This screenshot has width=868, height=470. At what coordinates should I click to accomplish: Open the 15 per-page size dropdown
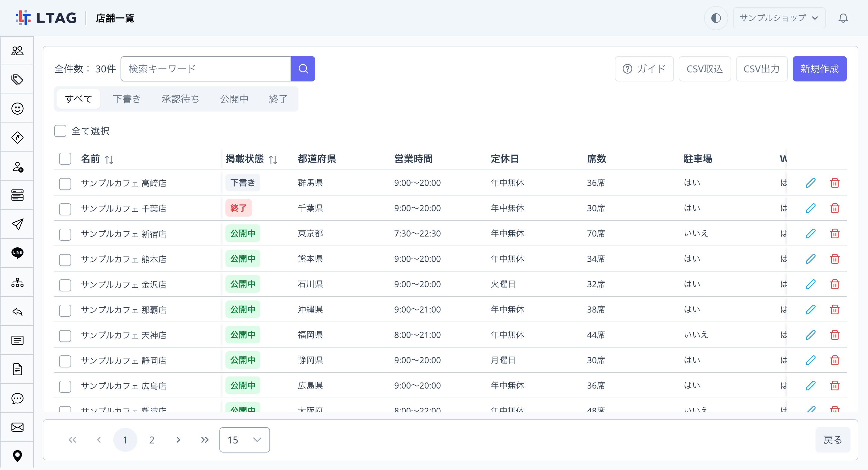tap(244, 440)
